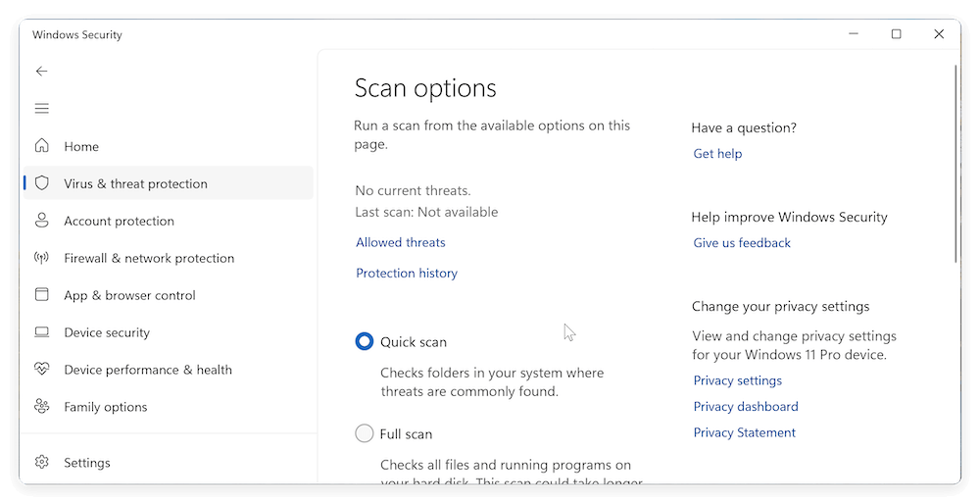Click the Settings gear icon
The width and height of the screenshot is (980, 503).
coord(41,463)
